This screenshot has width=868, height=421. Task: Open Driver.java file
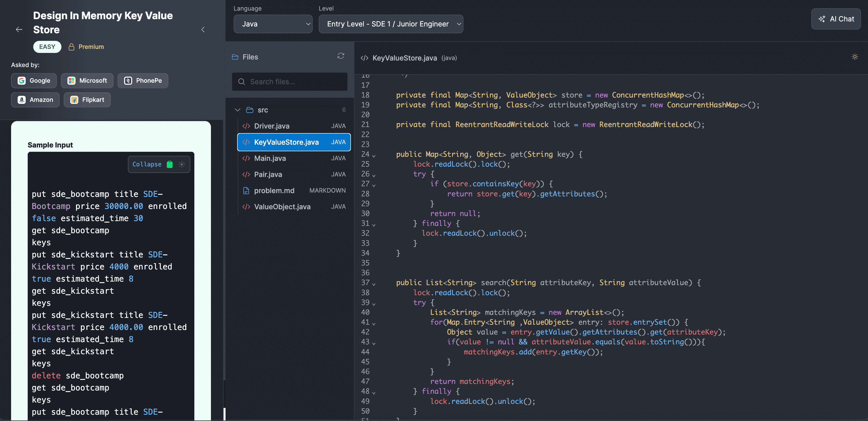tap(272, 126)
